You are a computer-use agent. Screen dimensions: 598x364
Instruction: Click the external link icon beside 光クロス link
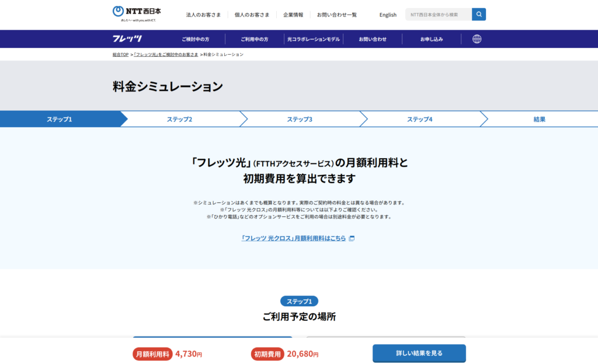(x=352, y=239)
